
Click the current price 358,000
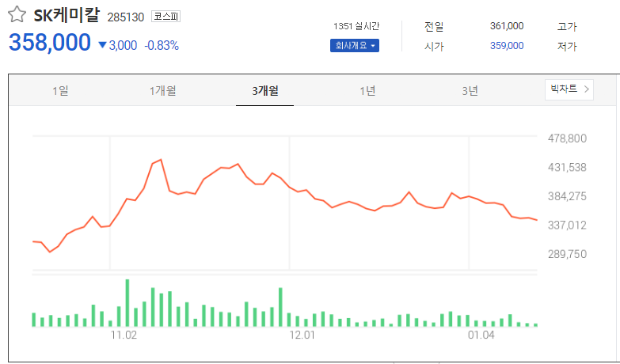(x=50, y=42)
